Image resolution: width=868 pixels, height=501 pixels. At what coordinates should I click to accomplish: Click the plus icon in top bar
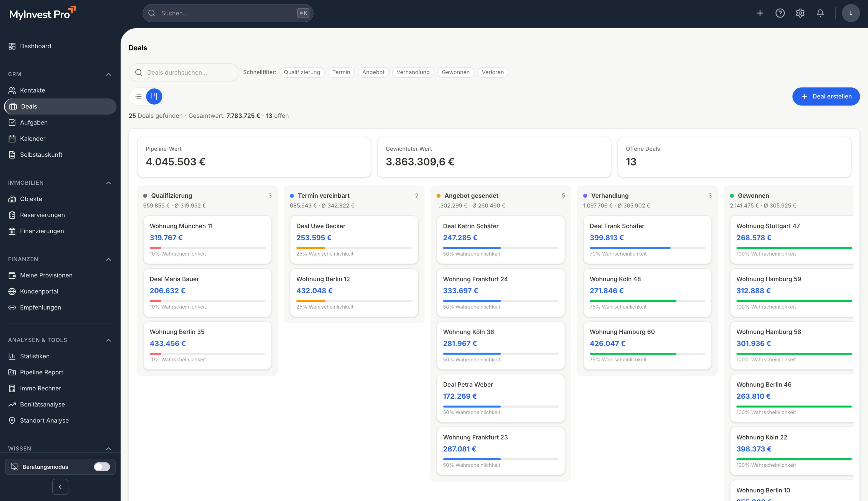pyautogui.click(x=760, y=13)
